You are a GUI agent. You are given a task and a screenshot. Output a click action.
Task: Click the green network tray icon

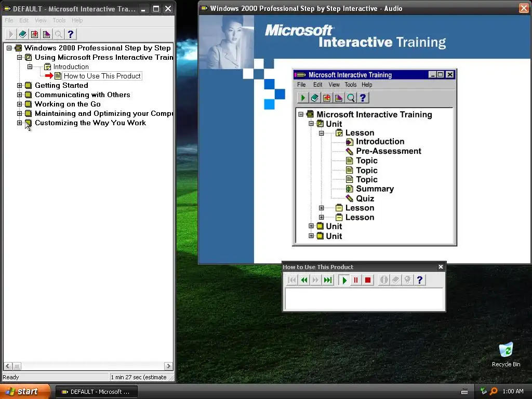[484, 391]
